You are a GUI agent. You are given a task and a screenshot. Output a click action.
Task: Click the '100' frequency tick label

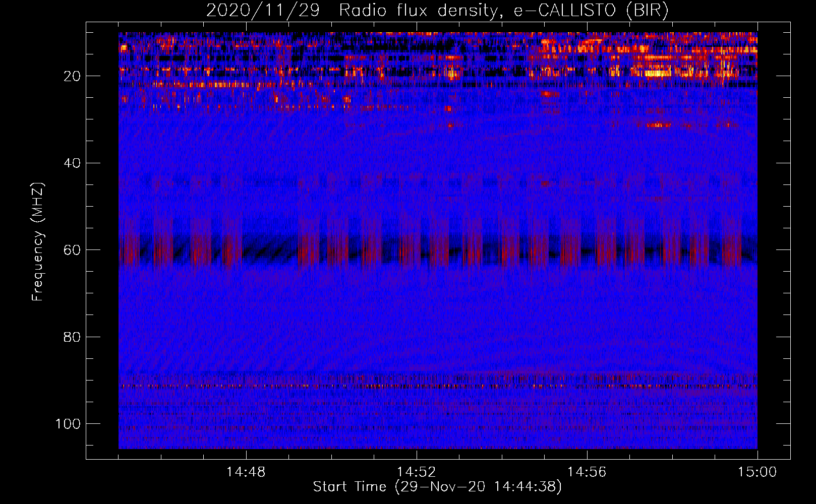click(x=68, y=424)
